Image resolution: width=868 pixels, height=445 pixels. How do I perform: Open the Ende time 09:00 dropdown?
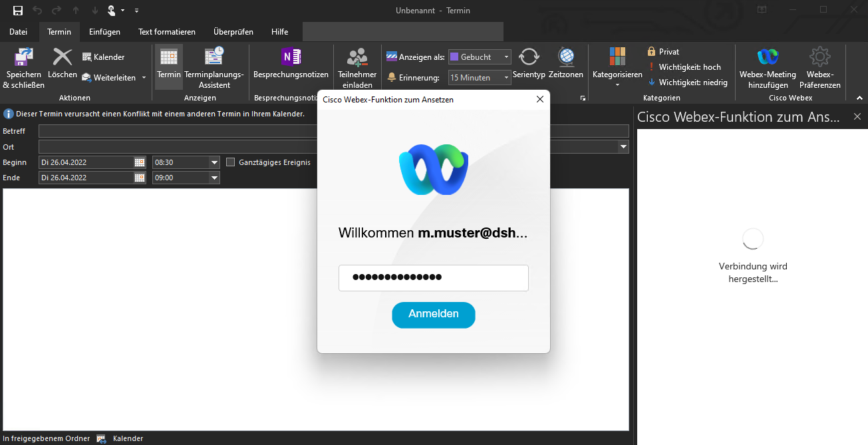pyautogui.click(x=214, y=178)
